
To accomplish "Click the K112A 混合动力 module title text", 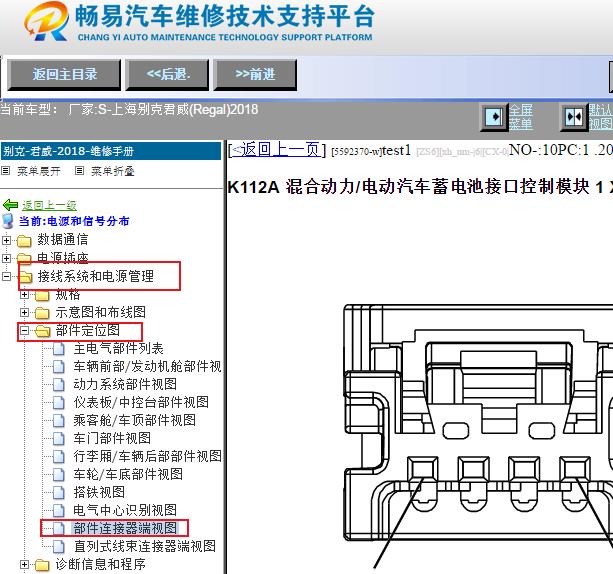I will [420, 187].
